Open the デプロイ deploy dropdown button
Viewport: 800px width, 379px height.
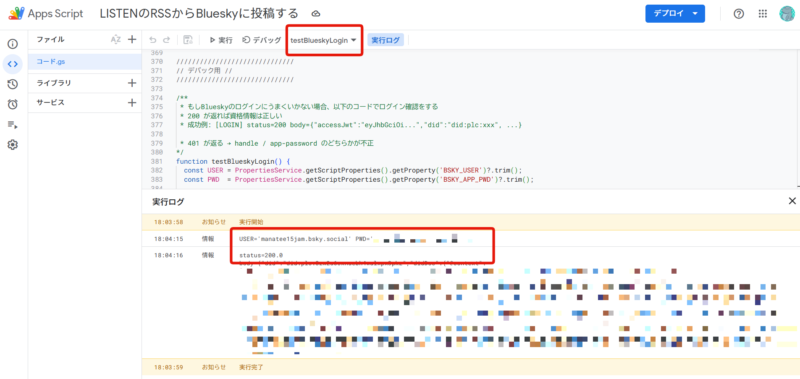coord(675,14)
